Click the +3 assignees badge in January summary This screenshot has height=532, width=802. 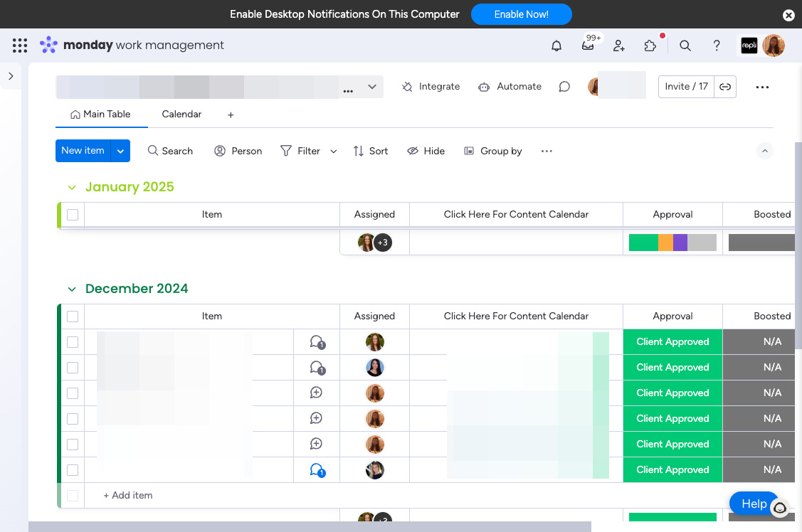[x=383, y=243]
